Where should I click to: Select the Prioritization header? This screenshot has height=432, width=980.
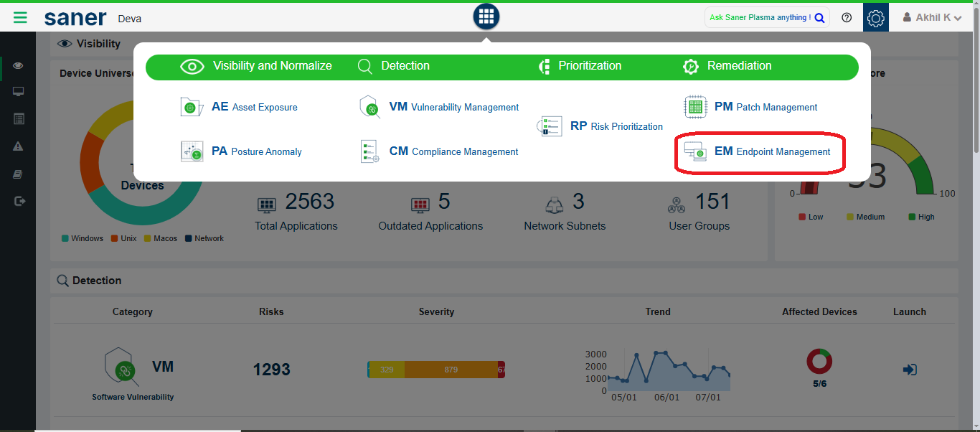coord(580,66)
